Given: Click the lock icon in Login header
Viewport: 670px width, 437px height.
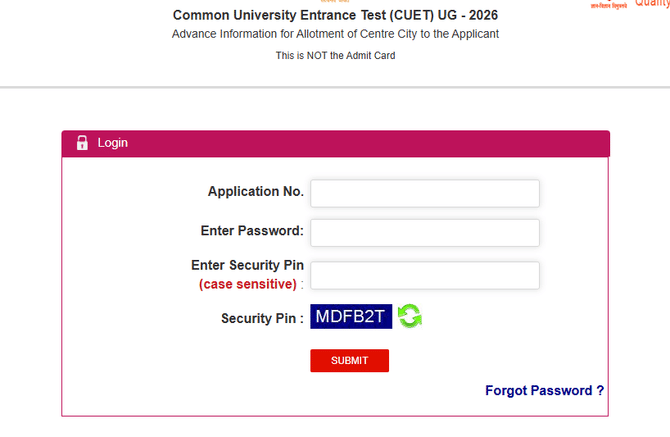Looking at the screenshot, I should [x=82, y=143].
